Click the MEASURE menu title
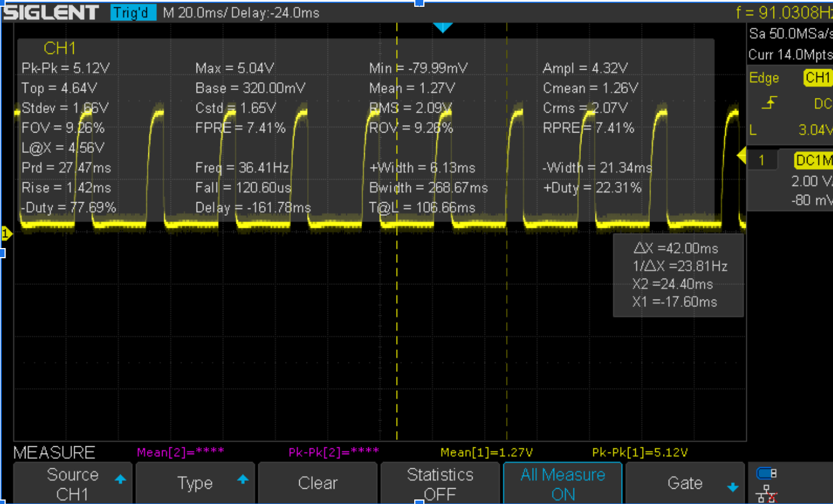This screenshot has width=833, height=504. (x=54, y=452)
